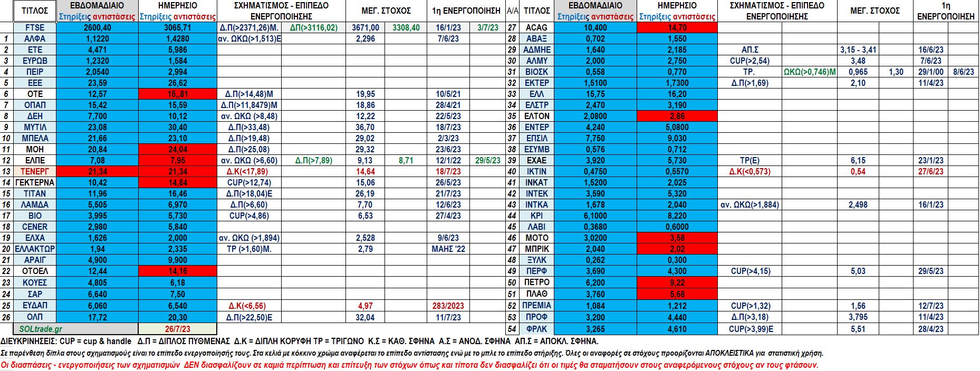The height and width of the screenshot is (371, 980).
Task: Select the ΔΕΗ stock cell
Action: [x=35, y=116]
